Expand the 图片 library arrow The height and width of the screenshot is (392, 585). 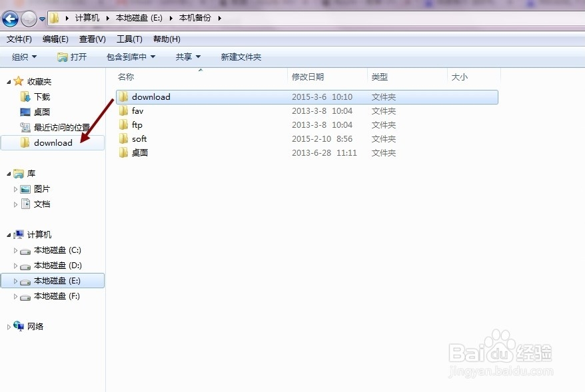click(15, 189)
